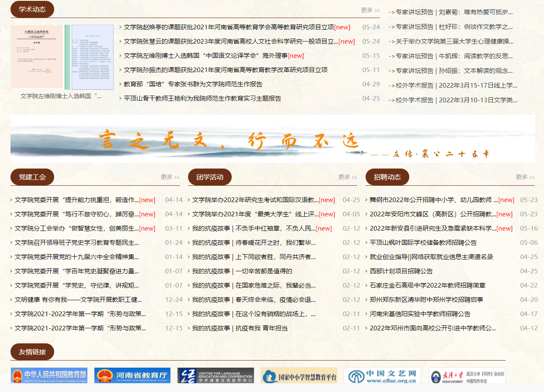544x392 pixels.
Task: Open the 中华人民共和国教育部 logo link
Action: coord(49,376)
